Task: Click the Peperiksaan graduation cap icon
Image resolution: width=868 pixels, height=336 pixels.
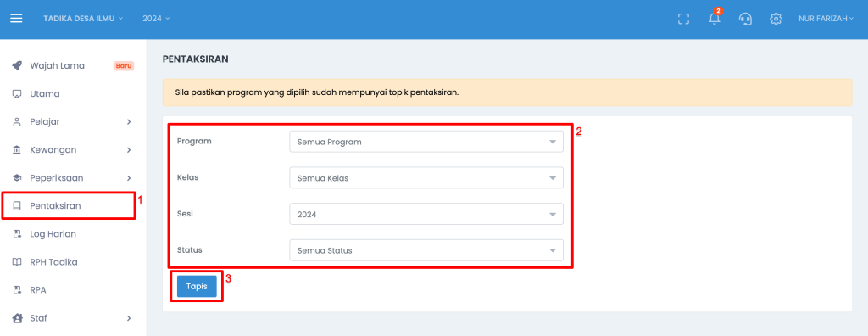Action: [17, 178]
